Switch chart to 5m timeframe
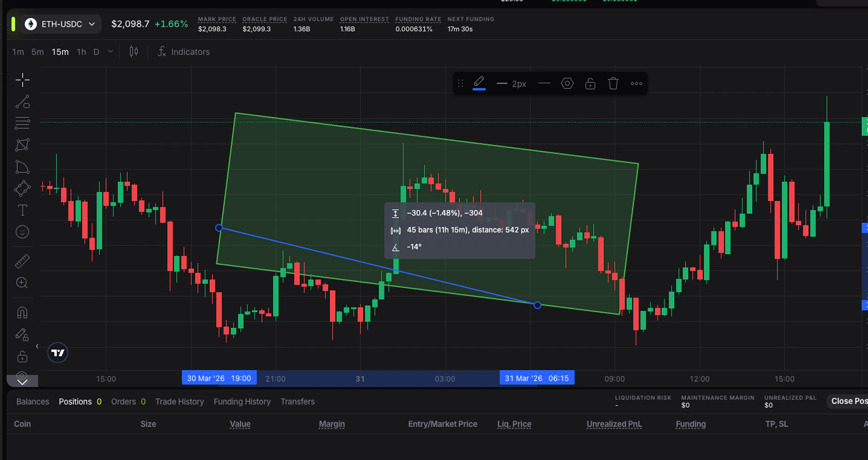This screenshot has height=460, width=868. pos(38,52)
